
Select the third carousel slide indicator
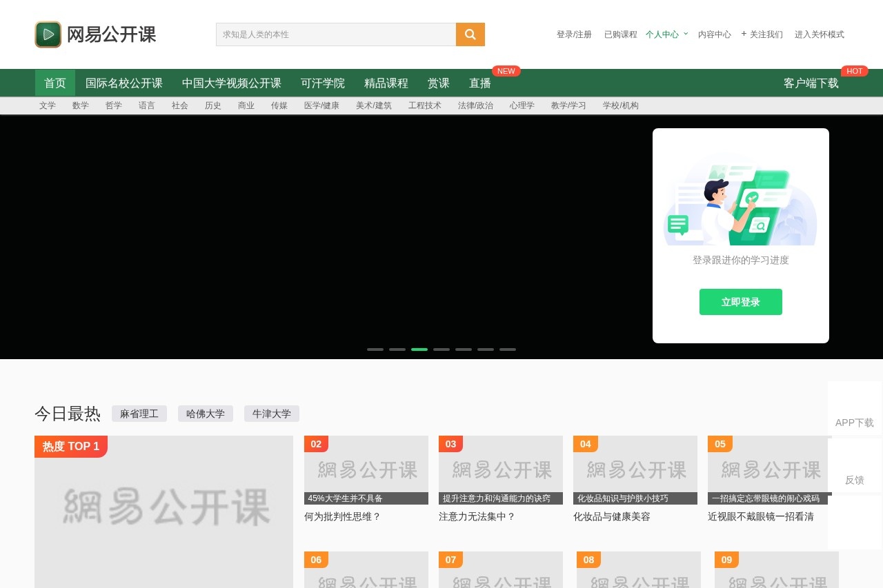419,349
